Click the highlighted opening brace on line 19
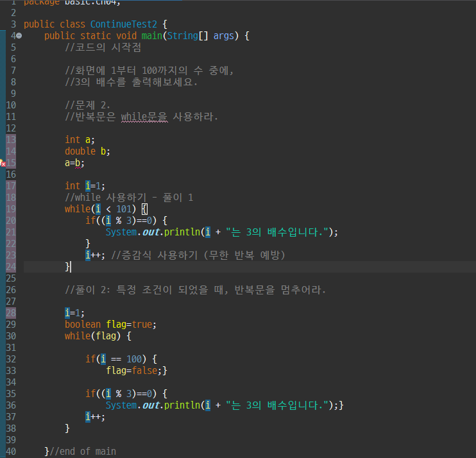The image size is (476, 458). [x=144, y=209]
